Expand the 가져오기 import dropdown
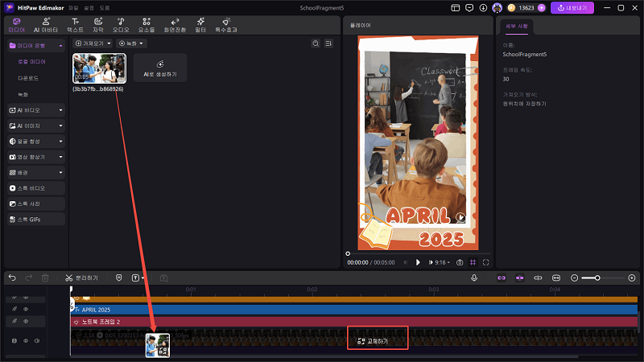The height and width of the screenshot is (362, 644). [93, 43]
